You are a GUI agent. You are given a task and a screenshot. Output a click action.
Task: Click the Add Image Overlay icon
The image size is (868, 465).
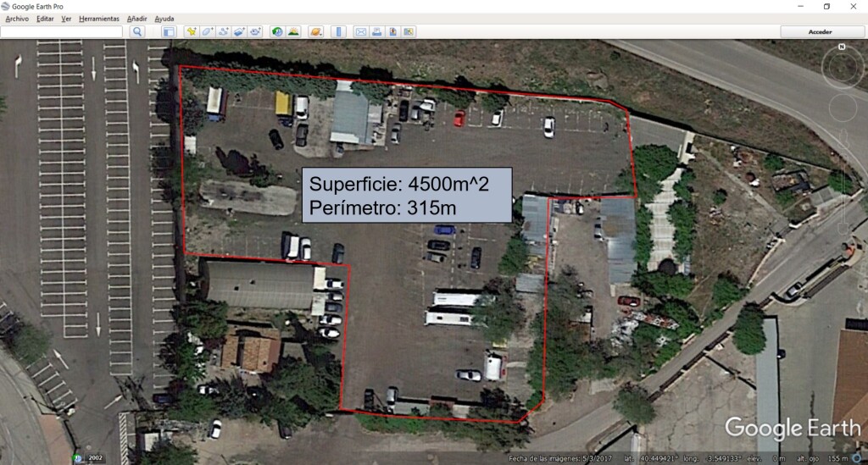(x=239, y=32)
